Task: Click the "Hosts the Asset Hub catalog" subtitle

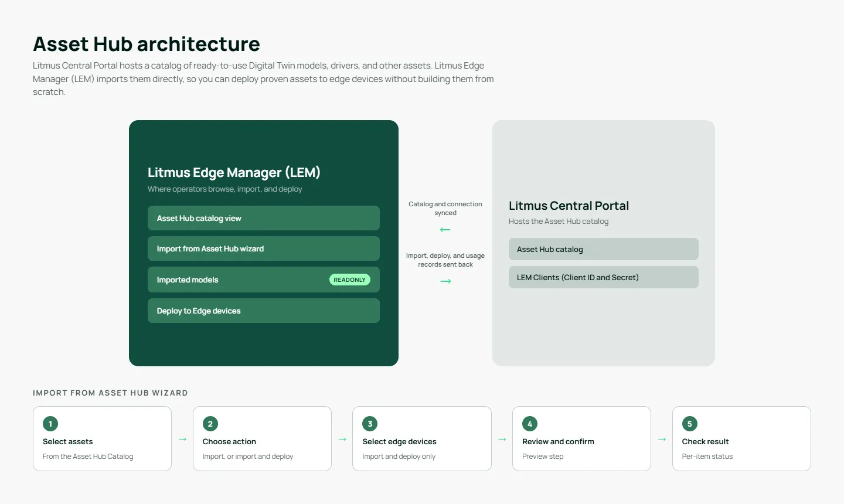Action: point(559,221)
